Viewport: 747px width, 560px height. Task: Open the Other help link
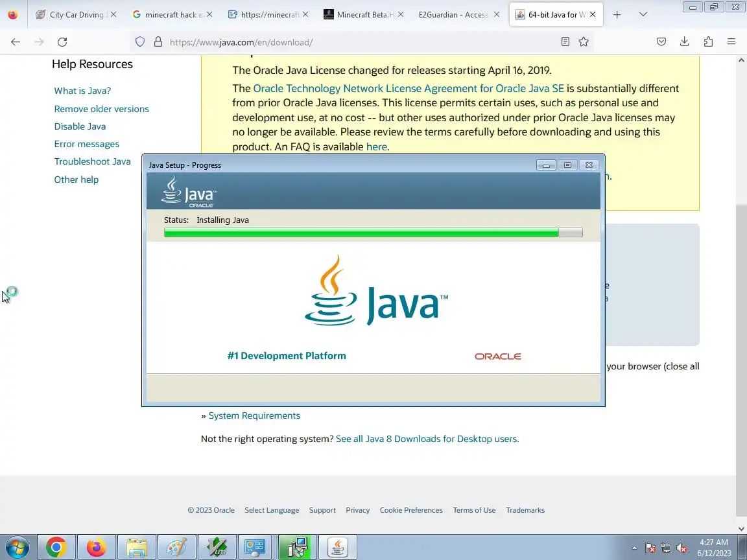pos(77,180)
